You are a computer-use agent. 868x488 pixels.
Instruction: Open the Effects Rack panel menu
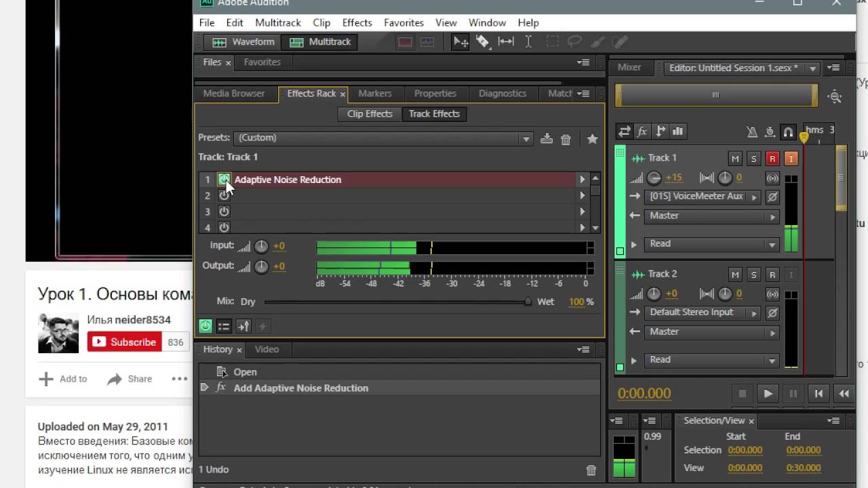[583, 94]
